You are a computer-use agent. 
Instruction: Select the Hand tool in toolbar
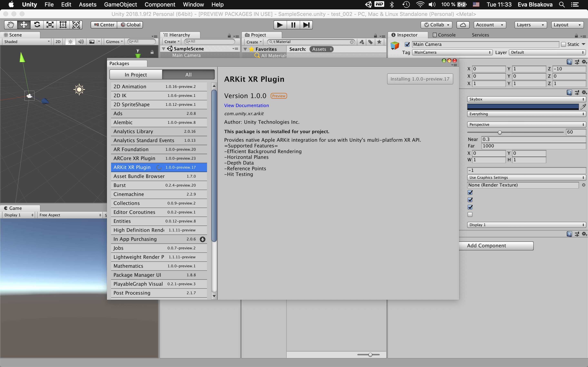[11, 25]
